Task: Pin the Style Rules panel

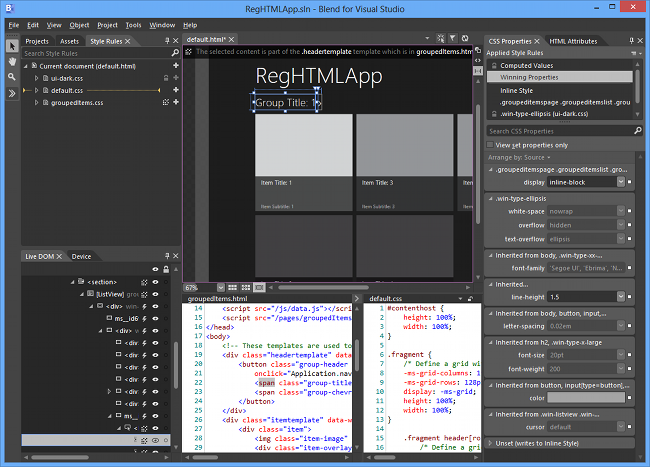Action: click(167, 41)
